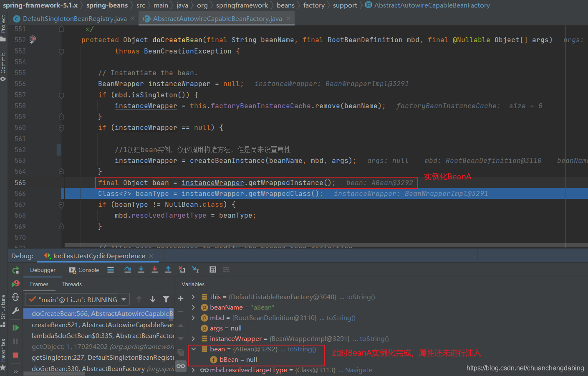Viewport: 588px width, 376px height.
Task: Click the Drop Frame icon
Action: pyautogui.click(x=182, y=270)
